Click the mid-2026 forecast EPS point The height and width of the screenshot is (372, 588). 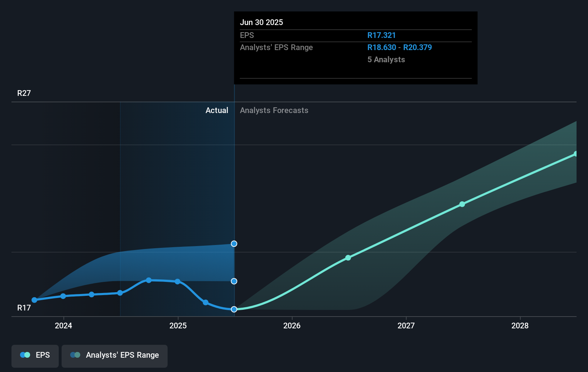[x=348, y=258]
